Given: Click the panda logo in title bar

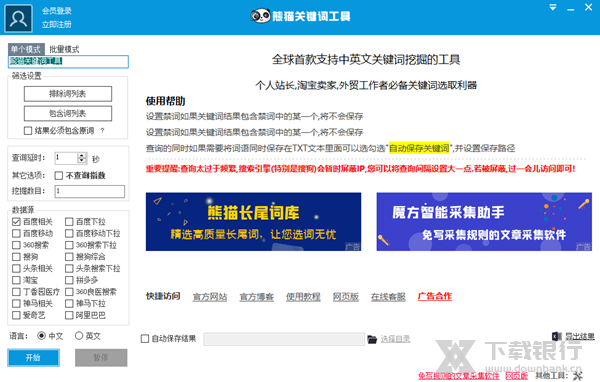Looking at the screenshot, I should point(261,16).
